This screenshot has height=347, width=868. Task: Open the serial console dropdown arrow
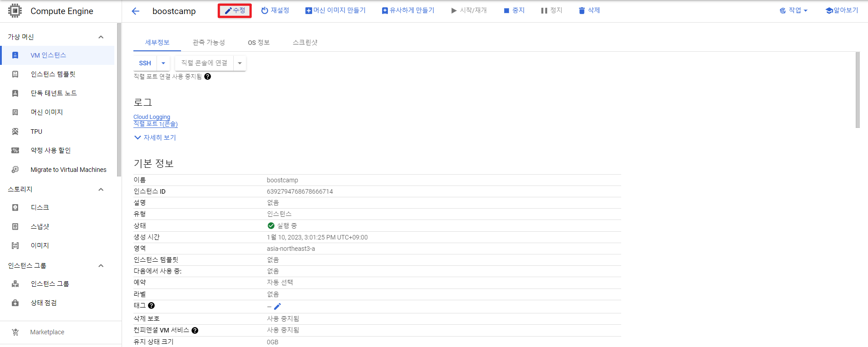240,63
